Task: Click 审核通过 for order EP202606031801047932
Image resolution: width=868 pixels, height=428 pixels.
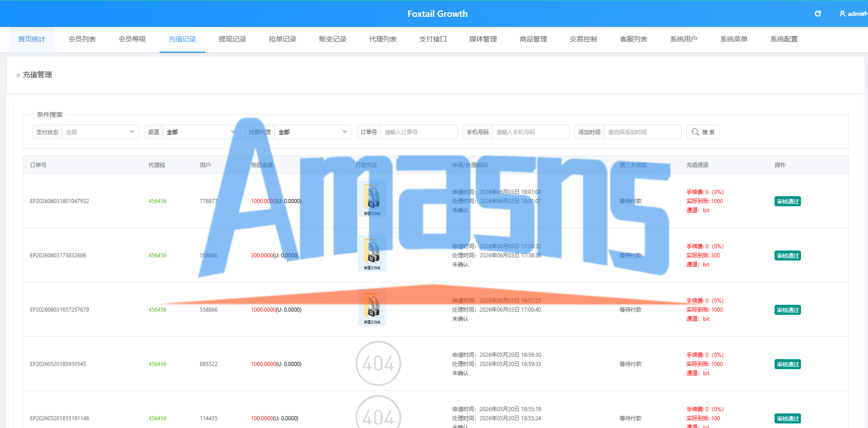Action: (788, 201)
